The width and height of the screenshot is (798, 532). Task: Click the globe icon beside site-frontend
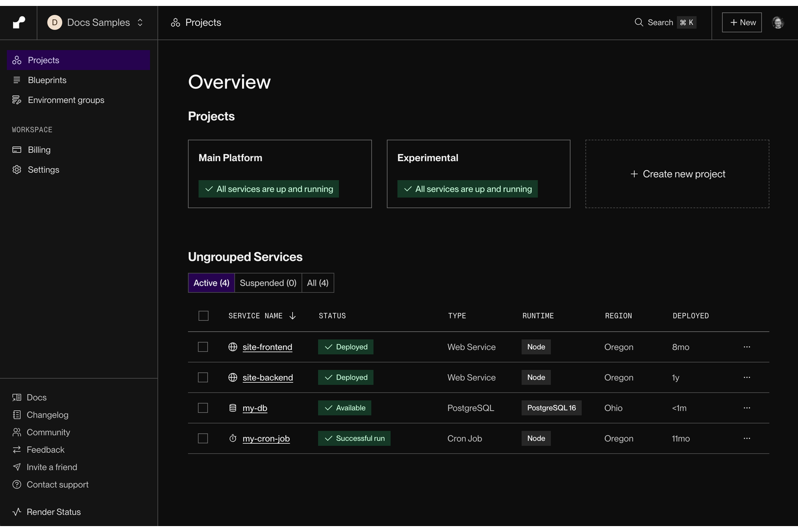232,347
